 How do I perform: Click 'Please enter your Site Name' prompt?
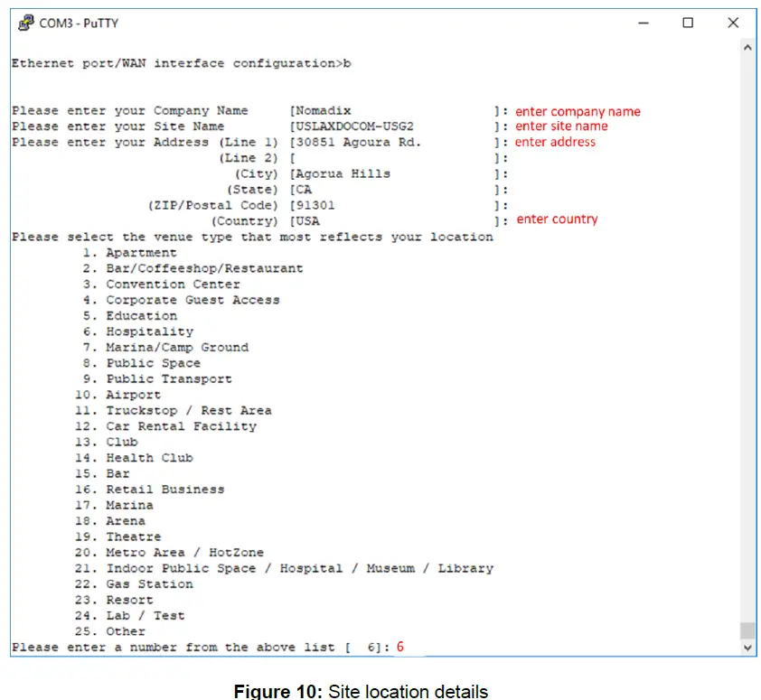point(117,126)
